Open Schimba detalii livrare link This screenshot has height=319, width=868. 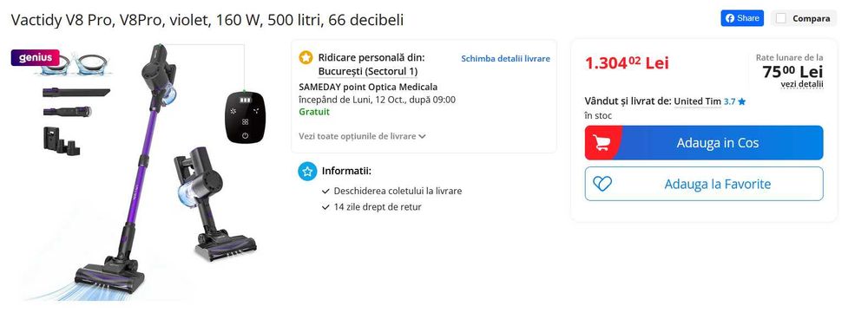[505, 59]
